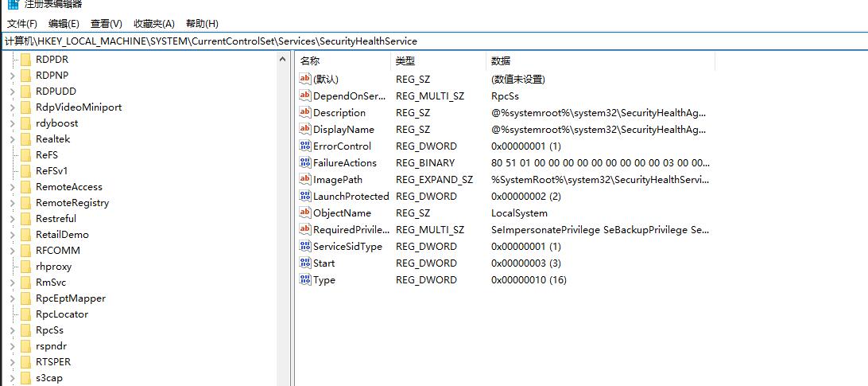The image size is (868, 386).
Task: Click the 0x00000003 (3) data cell
Action: [x=526, y=263]
